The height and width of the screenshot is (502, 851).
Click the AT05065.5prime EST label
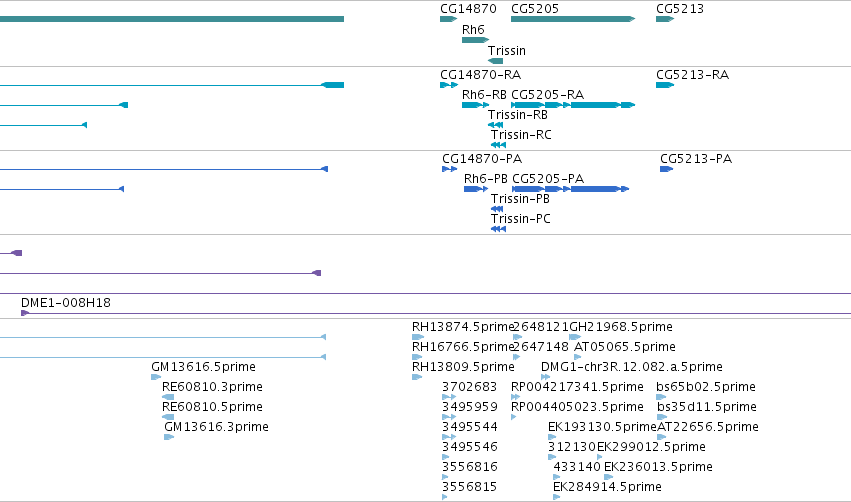tap(625, 347)
